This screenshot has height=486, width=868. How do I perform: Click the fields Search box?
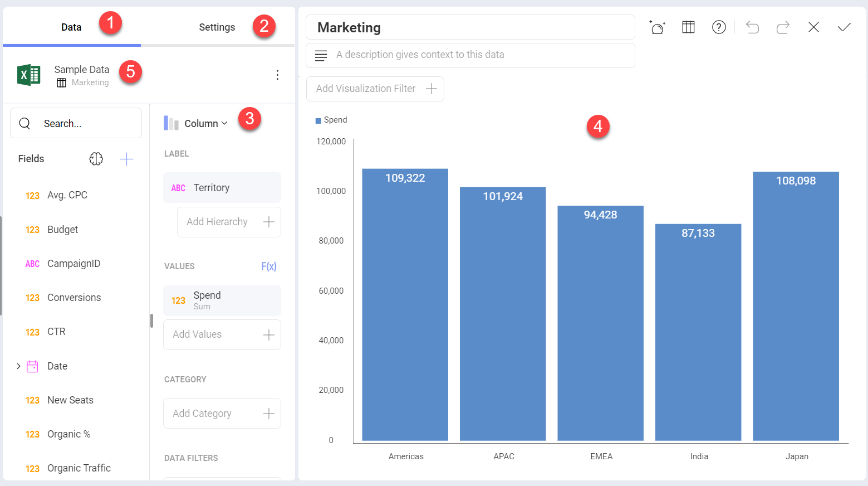(x=75, y=123)
